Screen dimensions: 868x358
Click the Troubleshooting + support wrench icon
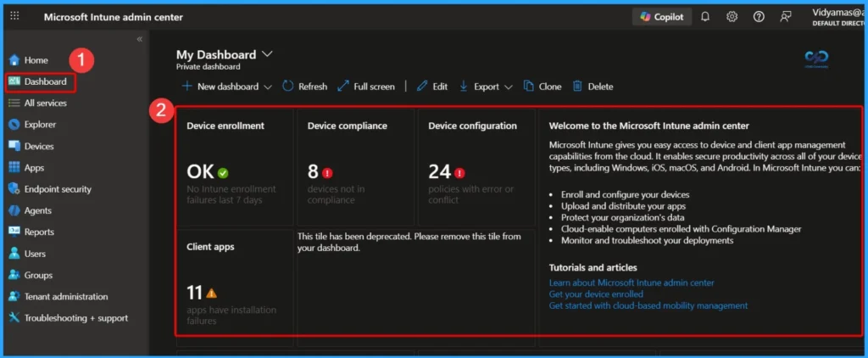tap(14, 318)
